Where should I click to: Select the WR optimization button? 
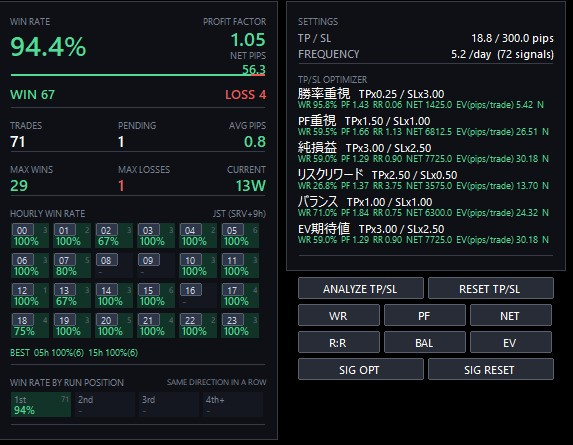pyautogui.click(x=339, y=315)
